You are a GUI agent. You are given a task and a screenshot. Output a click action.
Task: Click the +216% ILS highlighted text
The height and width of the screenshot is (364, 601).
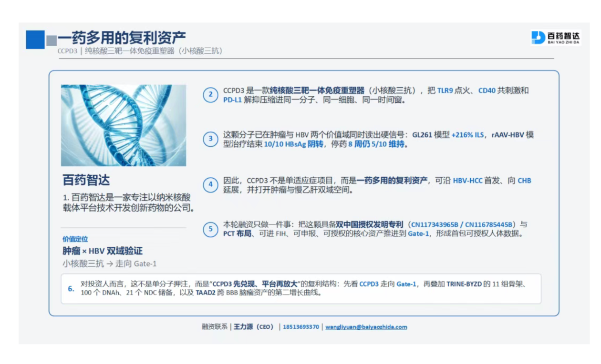[468, 135]
